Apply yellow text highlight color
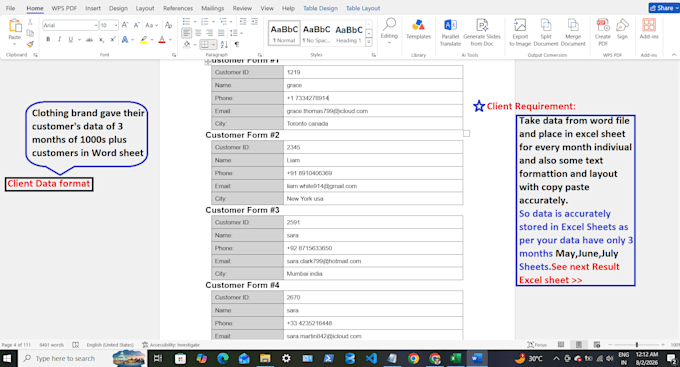The image size is (680, 367). click(144, 39)
